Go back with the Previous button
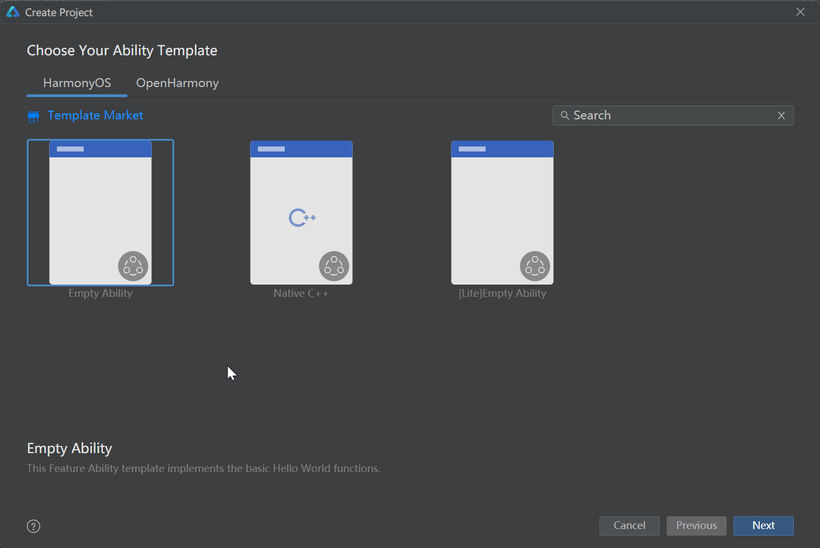 [696, 526]
